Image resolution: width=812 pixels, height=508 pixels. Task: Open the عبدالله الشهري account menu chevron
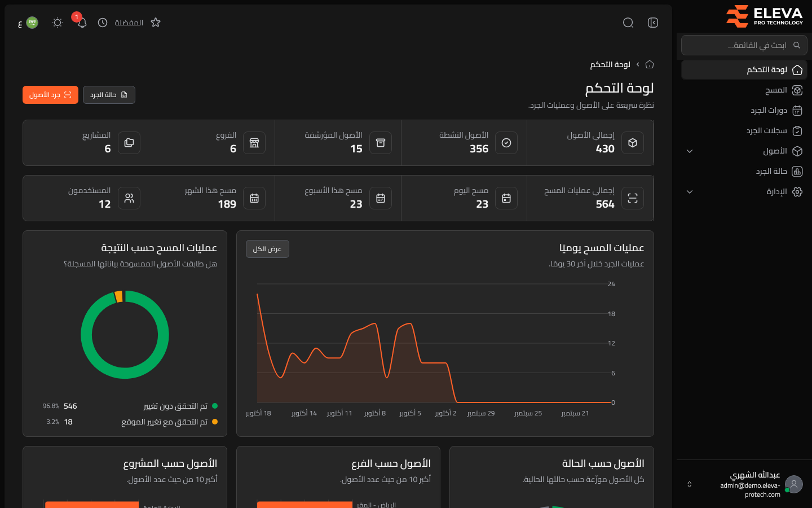click(690, 484)
